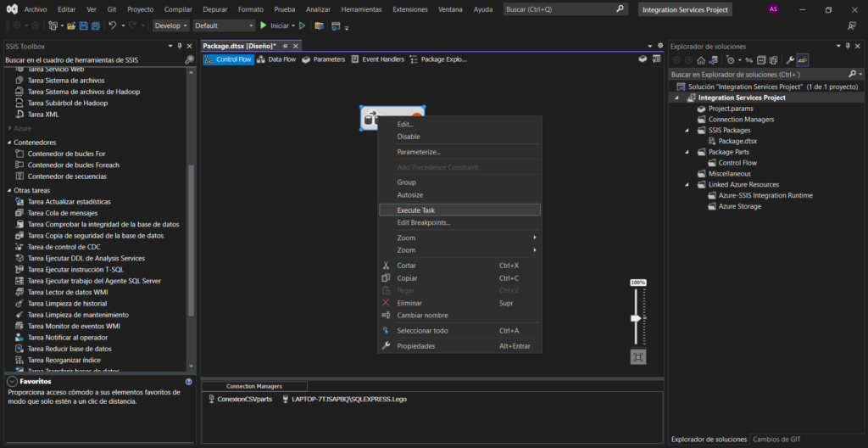Click the Undo arrow in the toolbar
Viewport: 868px width, 448px height.
(113, 25)
